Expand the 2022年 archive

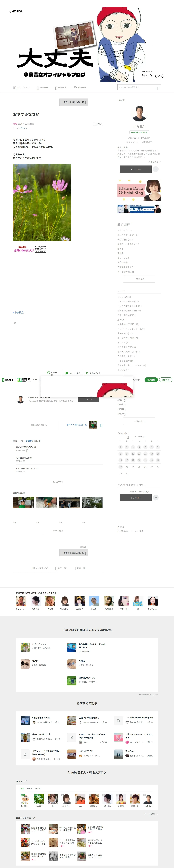(122, 404)
